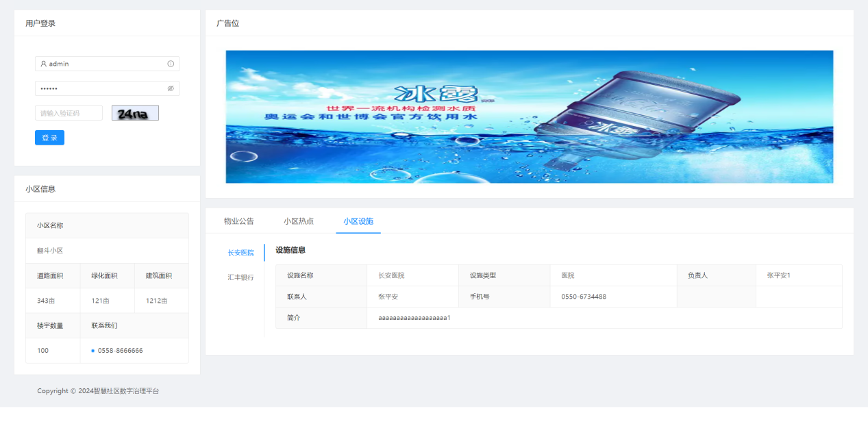Select 长安医院 in the facility list
The height and width of the screenshot is (424, 868).
tap(241, 253)
